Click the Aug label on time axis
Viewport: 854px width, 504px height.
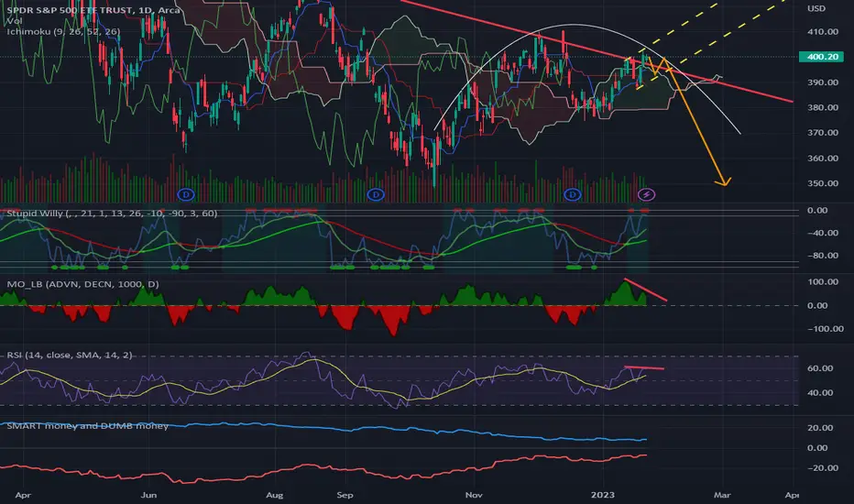click(x=275, y=495)
